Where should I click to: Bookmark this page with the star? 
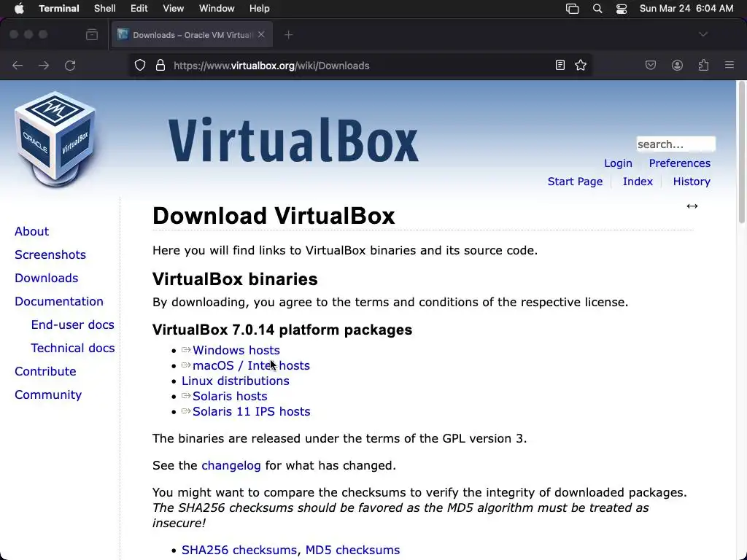[x=581, y=65]
